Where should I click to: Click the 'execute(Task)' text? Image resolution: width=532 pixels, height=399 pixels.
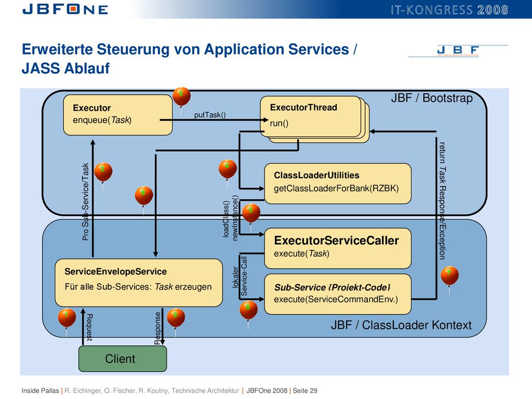pos(302,254)
